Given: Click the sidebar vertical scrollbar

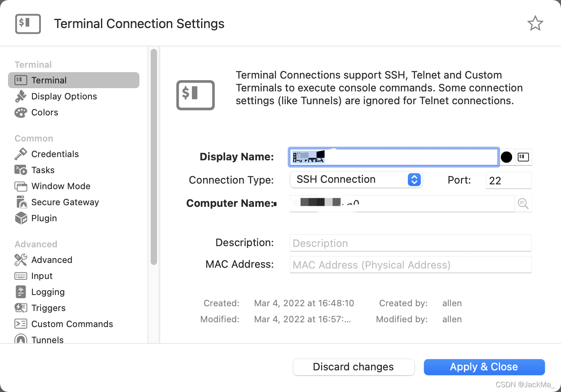Looking at the screenshot, I should 154,156.
